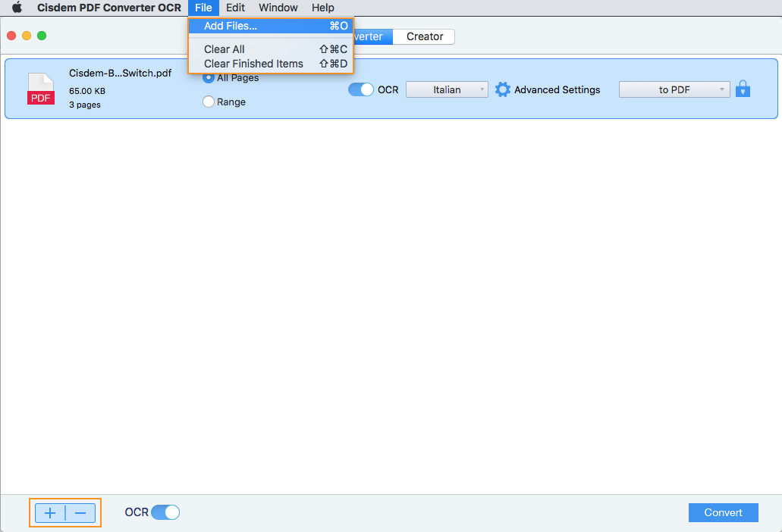Open the Window menu
This screenshot has width=782, height=532.
[278, 8]
